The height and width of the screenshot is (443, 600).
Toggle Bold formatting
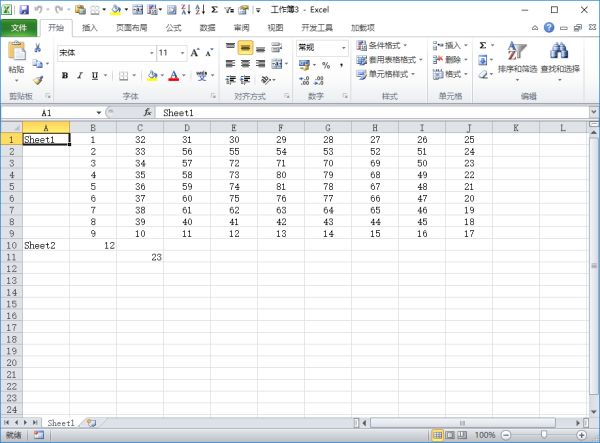click(65, 75)
